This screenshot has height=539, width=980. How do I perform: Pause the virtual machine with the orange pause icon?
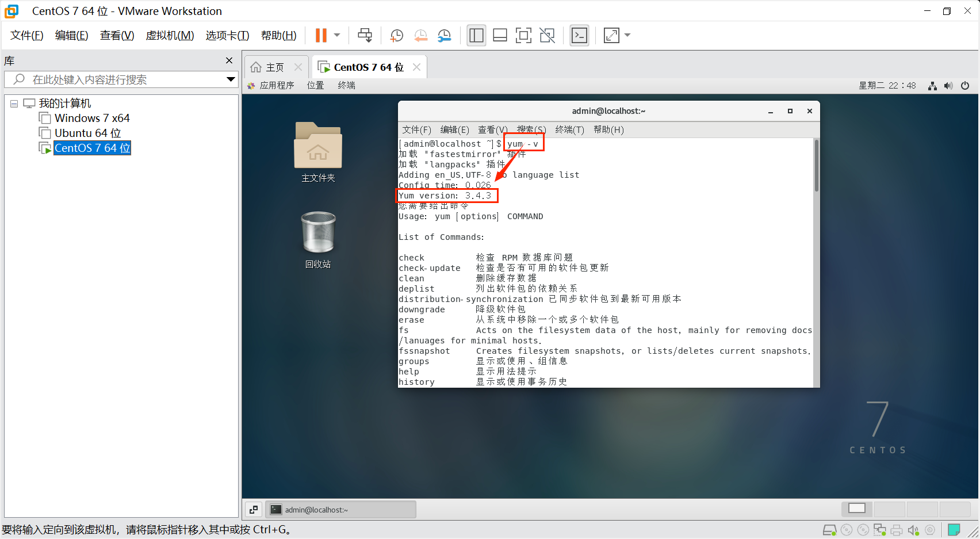point(321,36)
